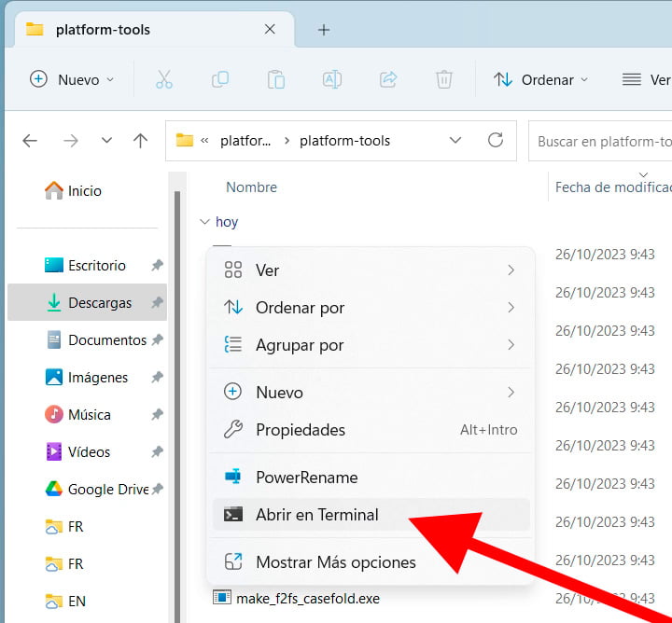Open Inicio in the sidebar
672x623 pixels.
[73, 190]
